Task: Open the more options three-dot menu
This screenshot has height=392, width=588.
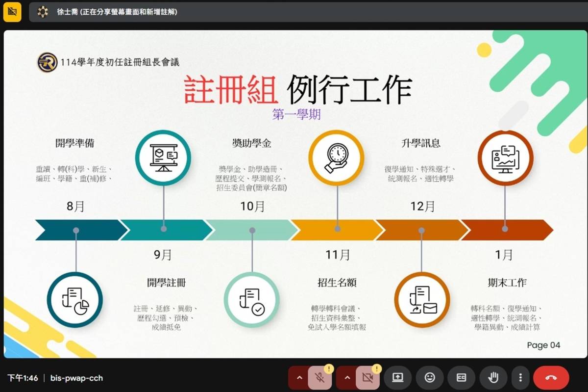Action: 520,378
